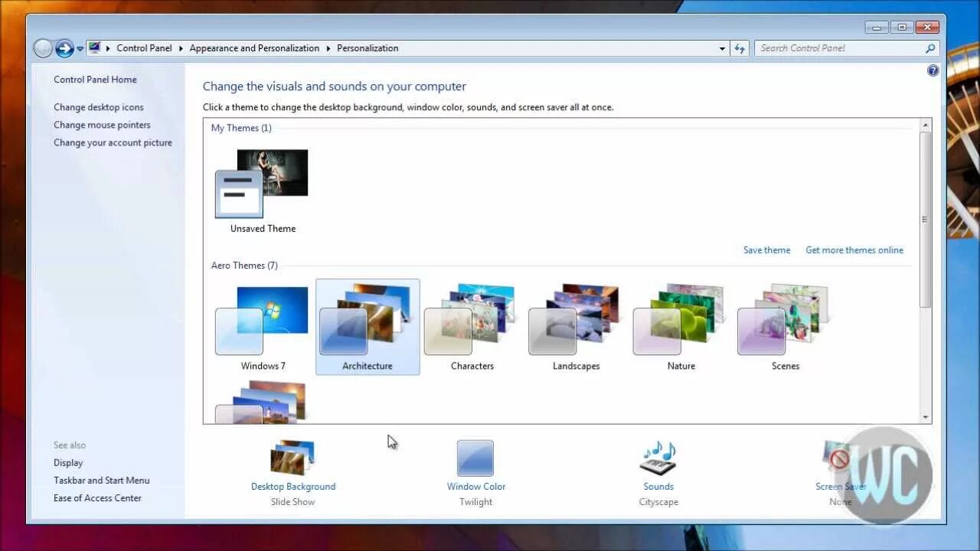980x551 pixels.
Task: Open Taskbar and Start Menu link
Action: point(102,481)
